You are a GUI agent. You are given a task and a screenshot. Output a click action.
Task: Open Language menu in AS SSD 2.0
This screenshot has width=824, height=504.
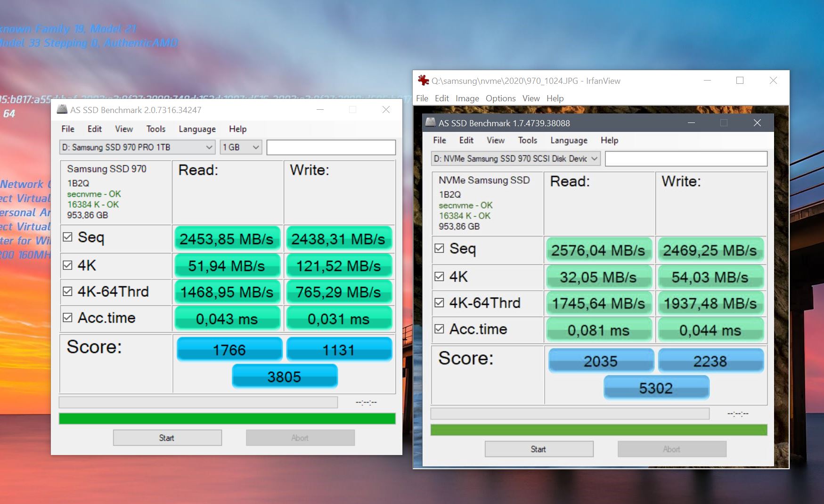(197, 129)
